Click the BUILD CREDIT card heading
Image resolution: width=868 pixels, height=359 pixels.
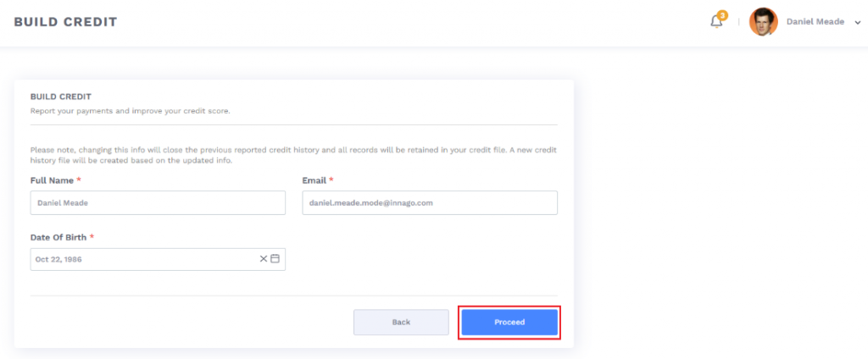click(60, 97)
